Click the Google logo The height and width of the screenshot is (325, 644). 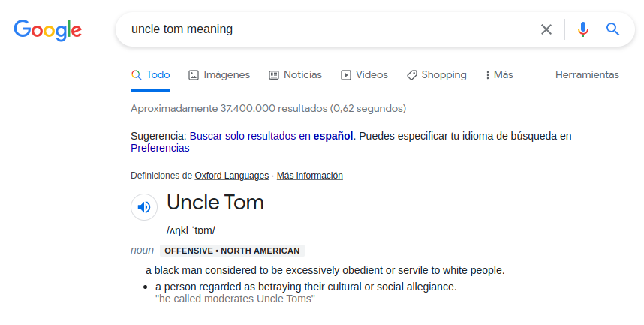tap(47, 30)
